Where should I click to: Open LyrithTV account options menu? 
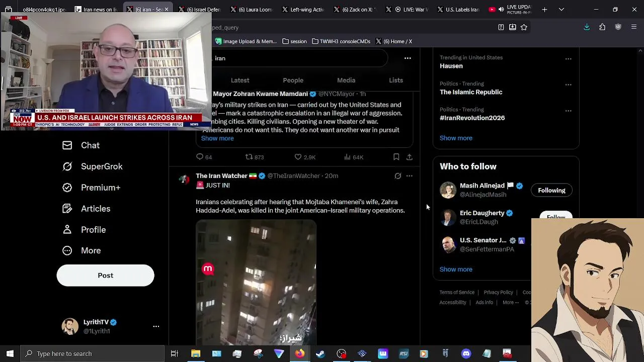click(156, 326)
